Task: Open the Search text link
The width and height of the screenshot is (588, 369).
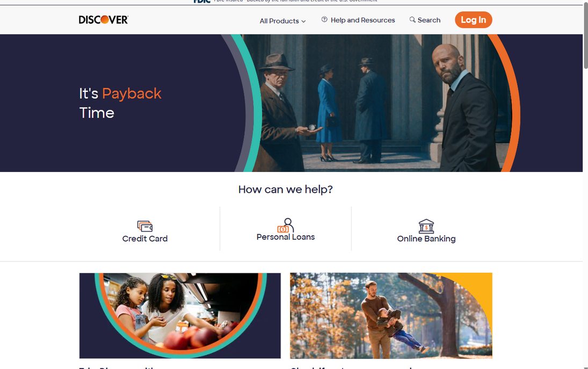Action: click(429, 20)
